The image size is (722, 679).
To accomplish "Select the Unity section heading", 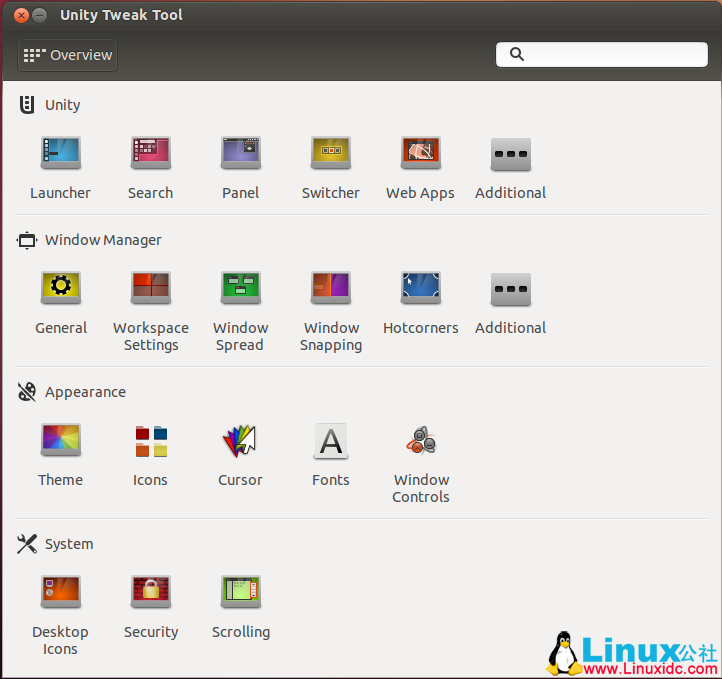I will tap(63, 105).
